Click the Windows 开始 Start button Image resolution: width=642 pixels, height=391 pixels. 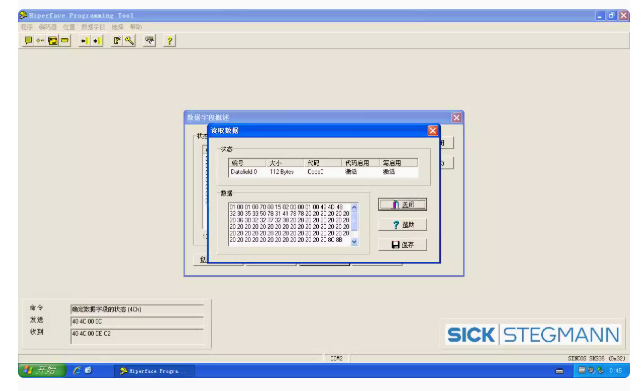(x=41, y=371)
